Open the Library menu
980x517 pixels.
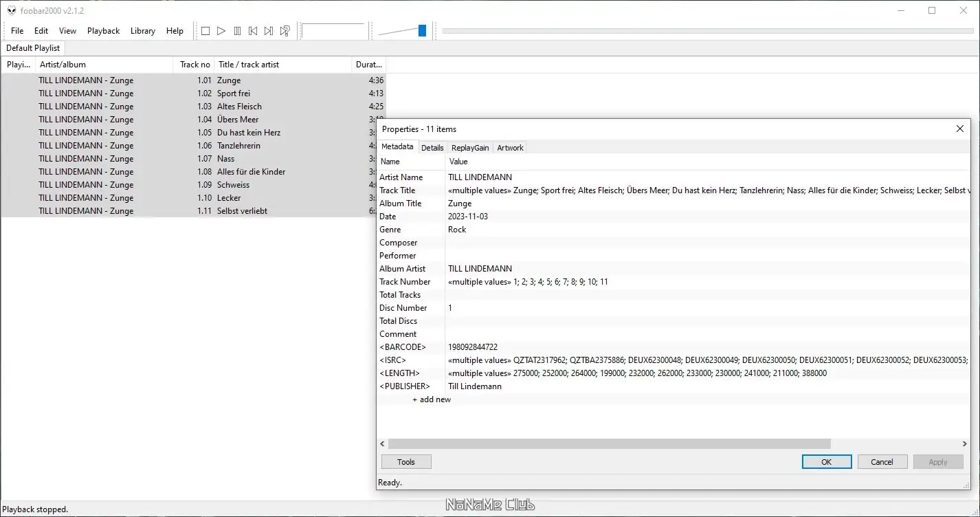(143, 31)
